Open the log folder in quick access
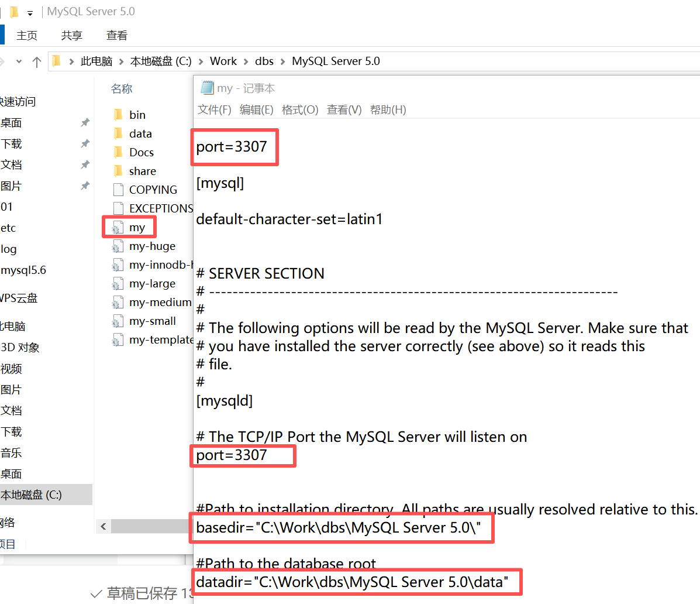The image size is (700, 604). click(x=9, y=249)
